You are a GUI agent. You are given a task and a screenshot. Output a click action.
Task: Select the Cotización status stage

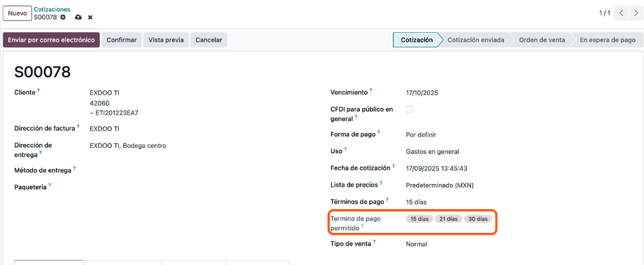coord(416,40)
